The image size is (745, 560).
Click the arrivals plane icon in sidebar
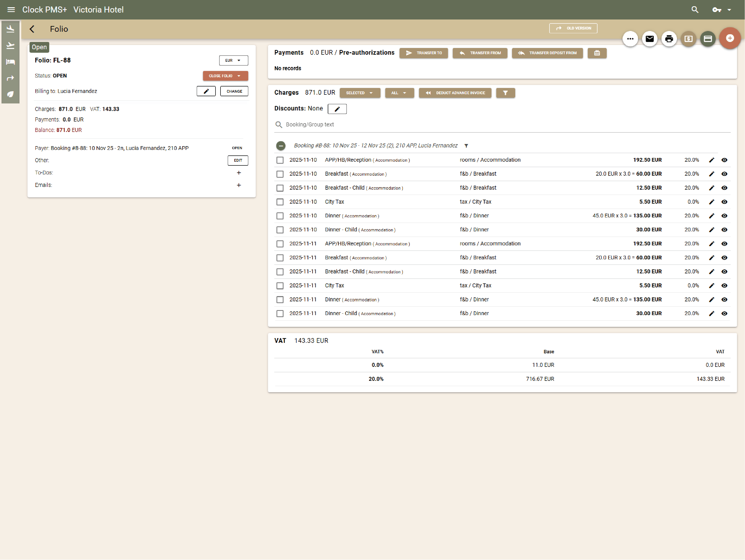point(10,29)
